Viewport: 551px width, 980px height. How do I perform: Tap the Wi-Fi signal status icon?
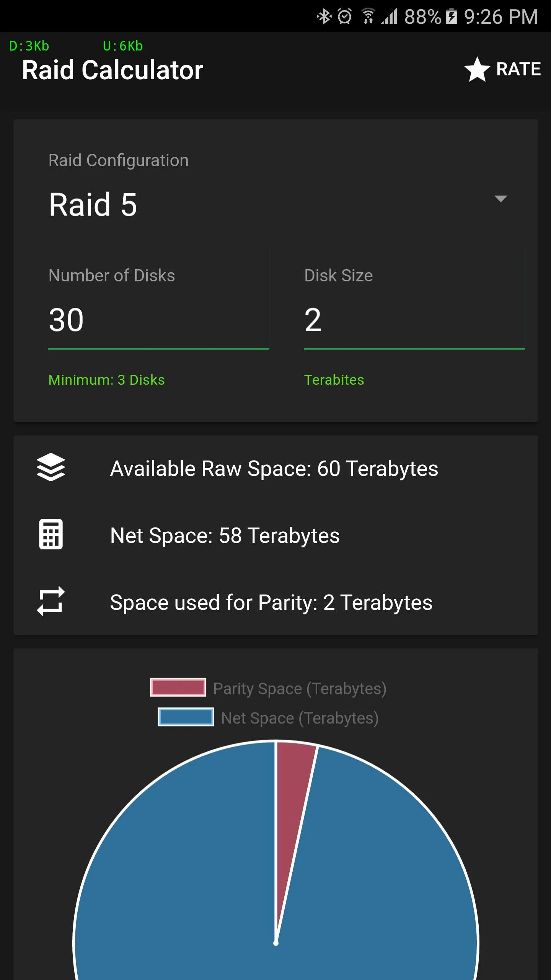coord(368,16)
